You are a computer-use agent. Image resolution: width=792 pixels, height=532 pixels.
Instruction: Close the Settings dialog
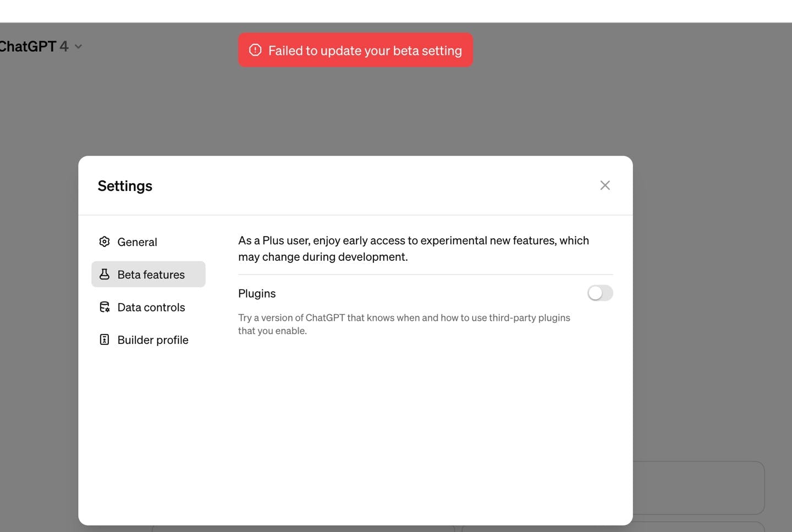(x=605, y=185)
